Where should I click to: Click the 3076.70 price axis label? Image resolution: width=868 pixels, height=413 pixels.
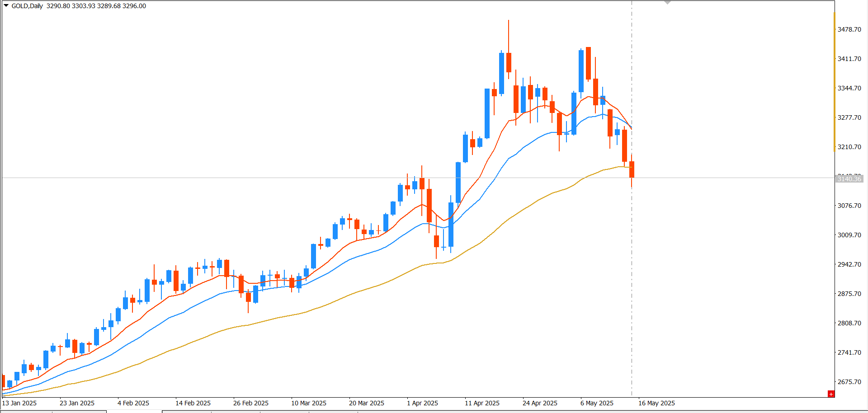[849, 206]
